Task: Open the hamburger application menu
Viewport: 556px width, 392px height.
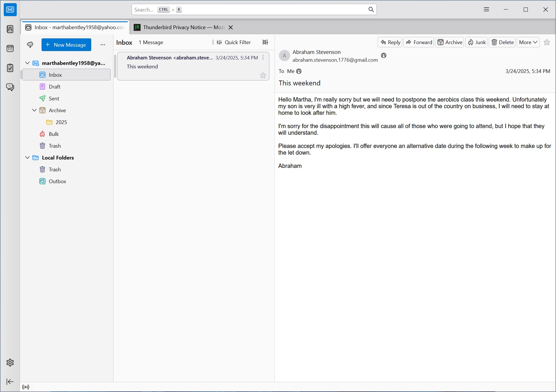Action: [x=486, y=10]
